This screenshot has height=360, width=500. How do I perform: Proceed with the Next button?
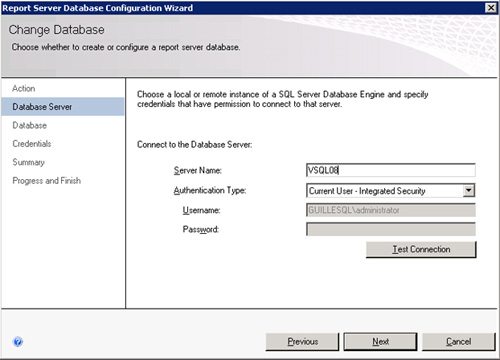click(x=380, y=342)
